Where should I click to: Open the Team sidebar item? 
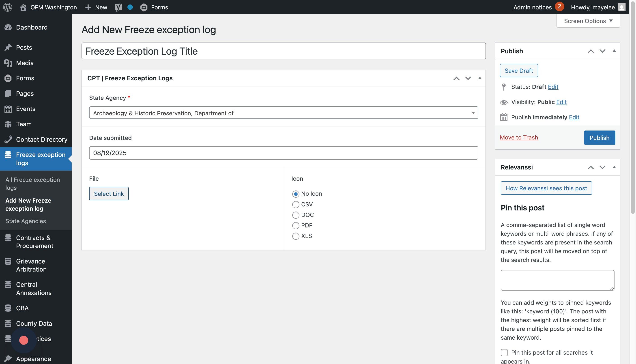pos(24,124)
